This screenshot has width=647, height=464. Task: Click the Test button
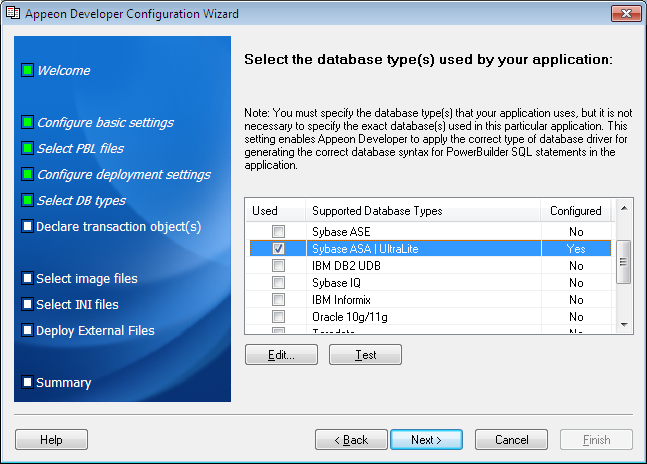(365, 355)
